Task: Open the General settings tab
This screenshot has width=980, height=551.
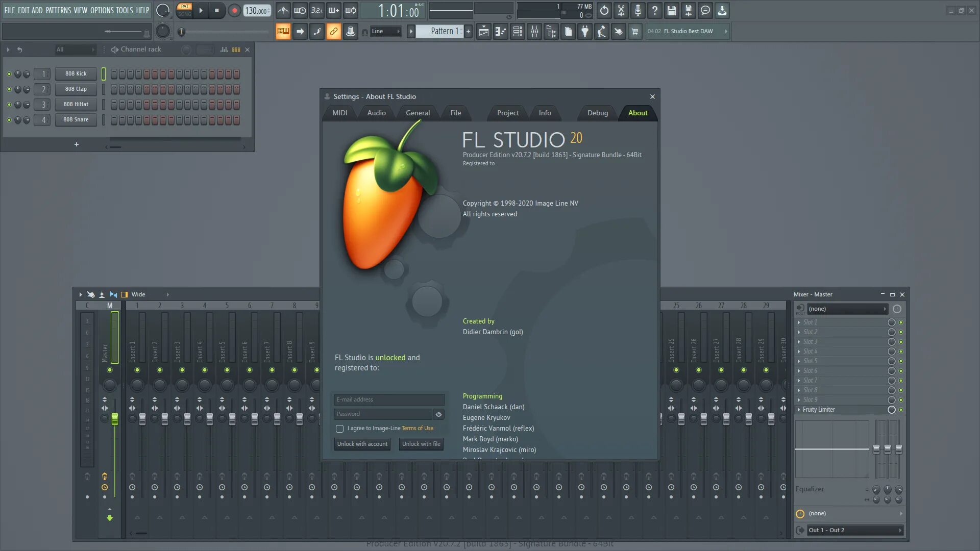Action: point(418,113)
